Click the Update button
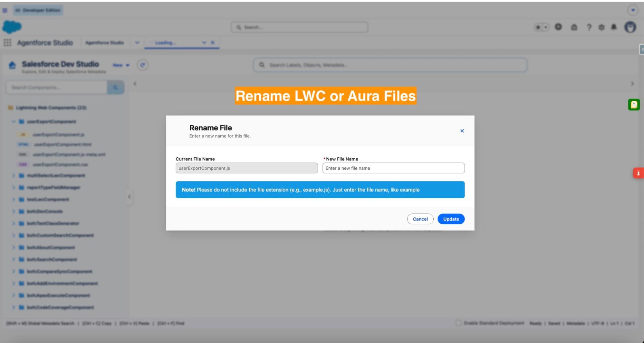This screenshot has width=644, height=343. tap(451, 219)
